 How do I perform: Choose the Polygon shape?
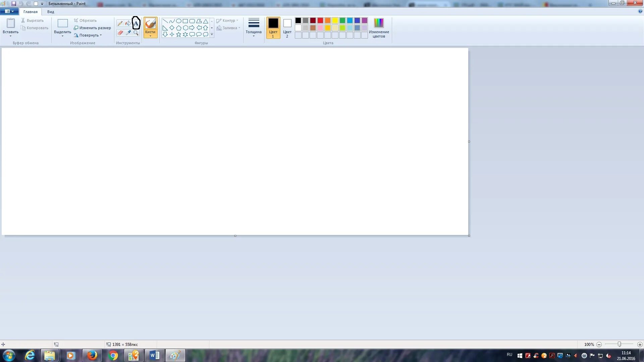pos(199,21)
